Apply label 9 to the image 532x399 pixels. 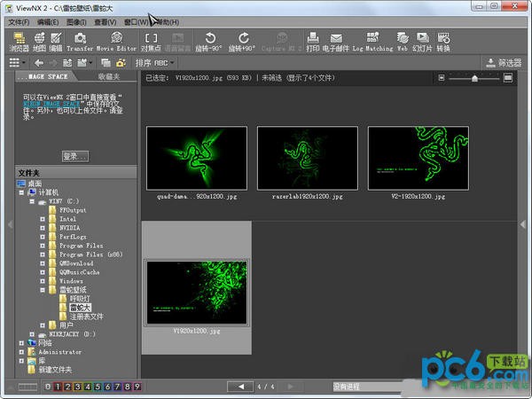point(137,387)
